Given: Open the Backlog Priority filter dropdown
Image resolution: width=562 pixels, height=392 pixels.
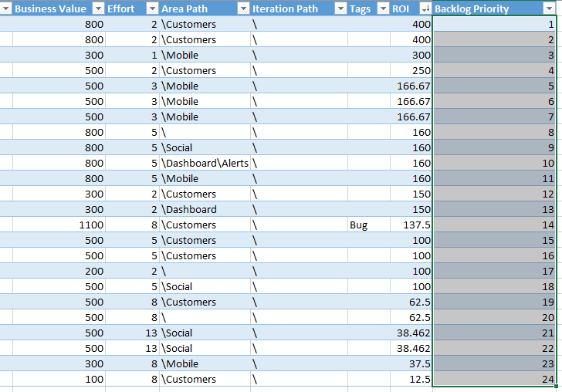Looking at the screenshot, I should [549, 8].
